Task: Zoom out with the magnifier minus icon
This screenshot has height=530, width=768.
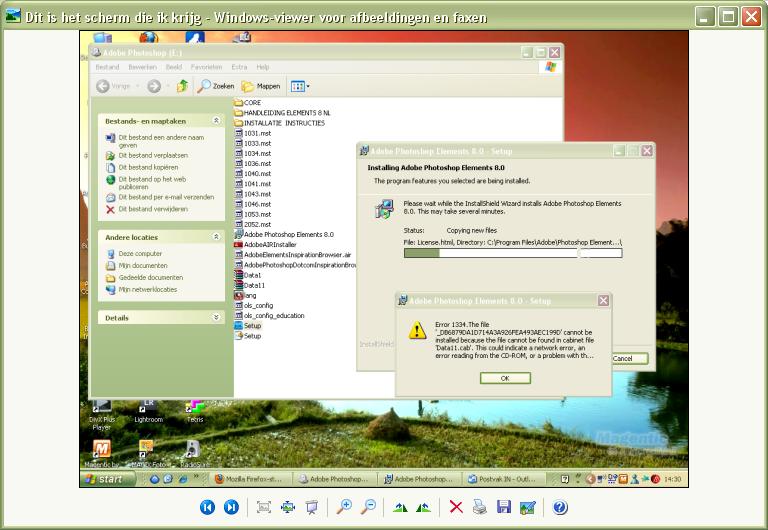Action: pyautogui.click(x=368, y=507)
